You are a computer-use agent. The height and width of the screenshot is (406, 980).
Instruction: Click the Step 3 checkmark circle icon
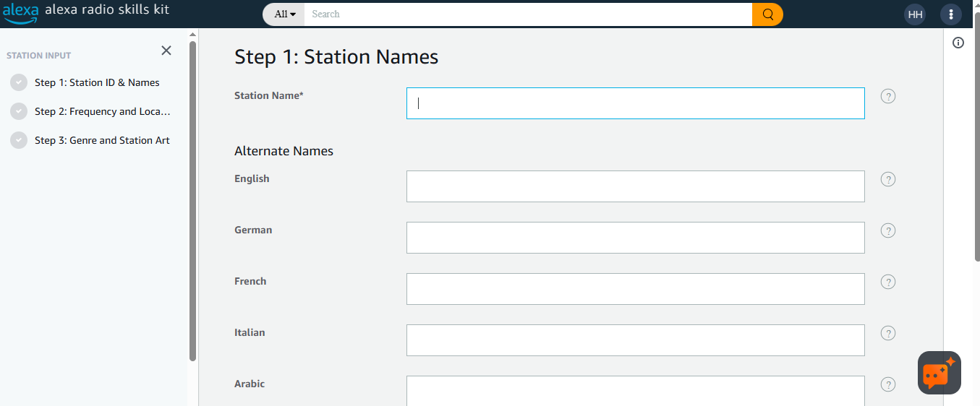tap(19, 140)
